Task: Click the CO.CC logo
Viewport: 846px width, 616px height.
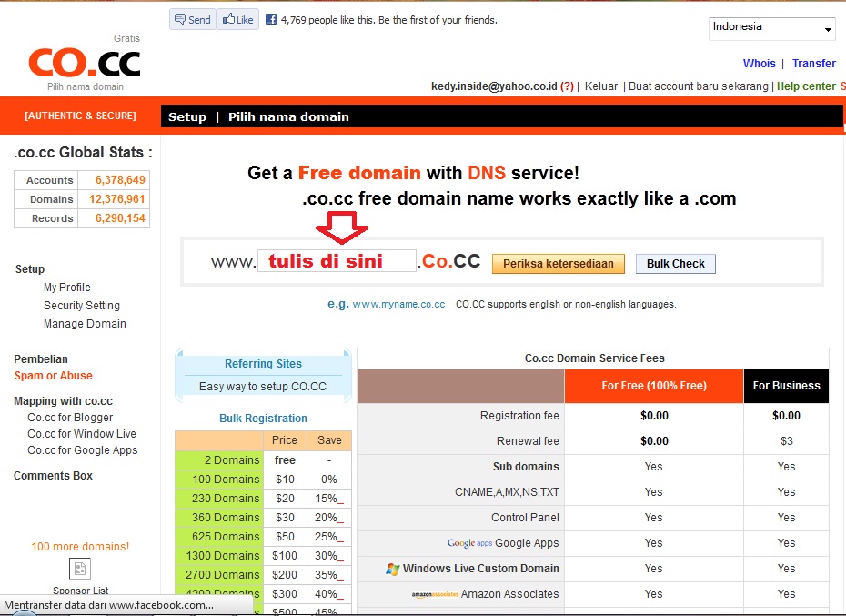Action: point(85,63)
